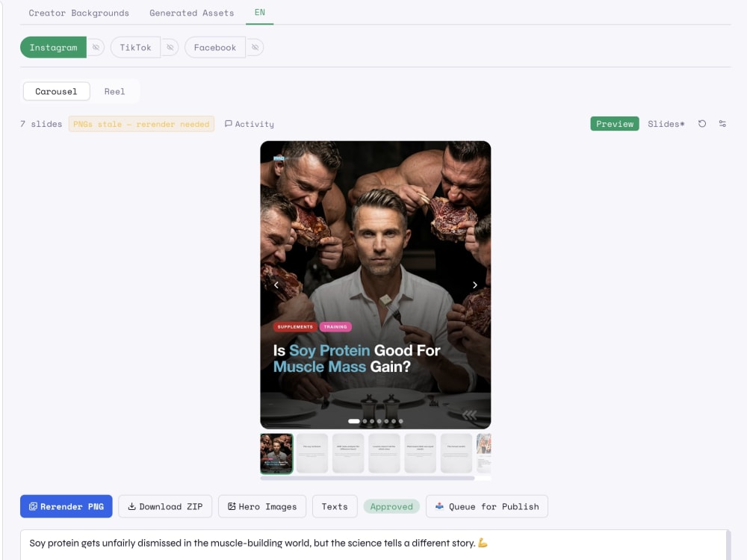Click the caption area vertical scrollbar
The height and width of the screenshot is (560, 747).
[x=728, y=545]
